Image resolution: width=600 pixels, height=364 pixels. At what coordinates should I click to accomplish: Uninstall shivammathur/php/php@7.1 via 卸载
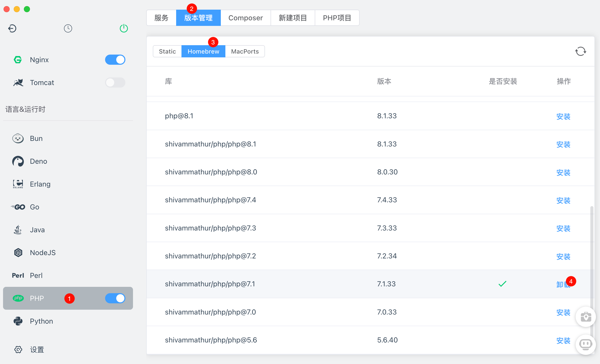(x=563, y=284)
